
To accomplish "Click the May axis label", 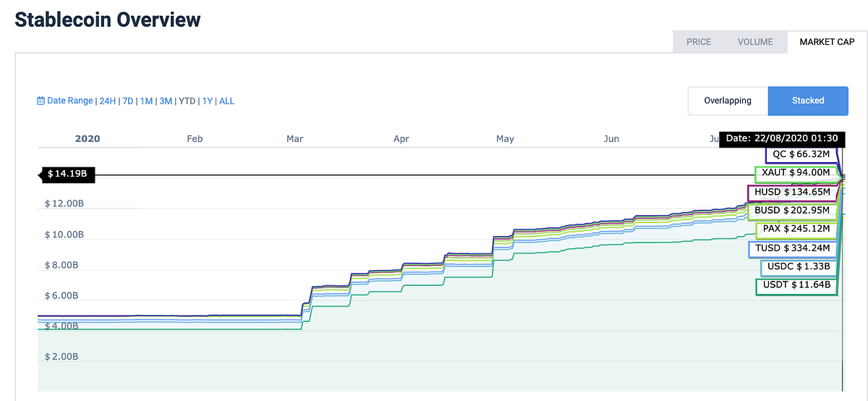I will point(505,138).
